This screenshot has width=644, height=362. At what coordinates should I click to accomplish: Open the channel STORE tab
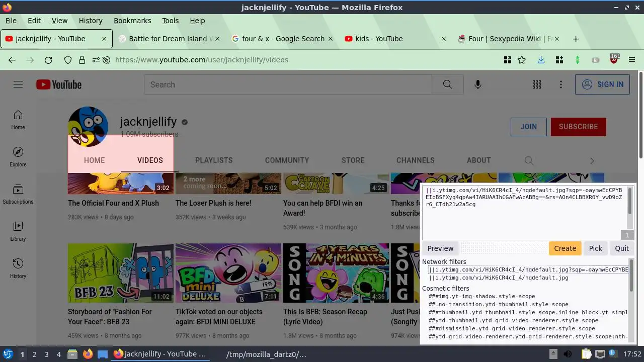353,160
